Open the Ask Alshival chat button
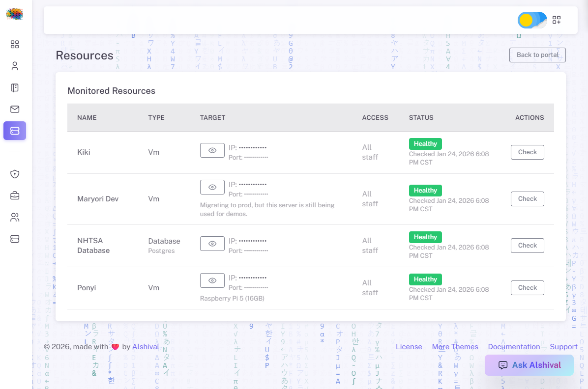Viewport: 588px width, 389px height. point(529,365)
